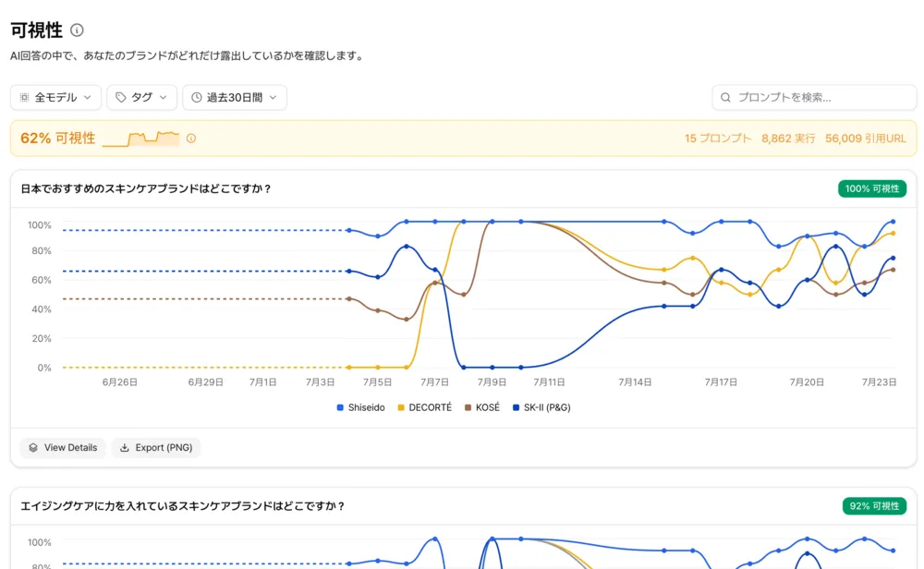Click the 7月14日 x-axis label
This screenshot has height=569, width=924.
pos(635,382)
